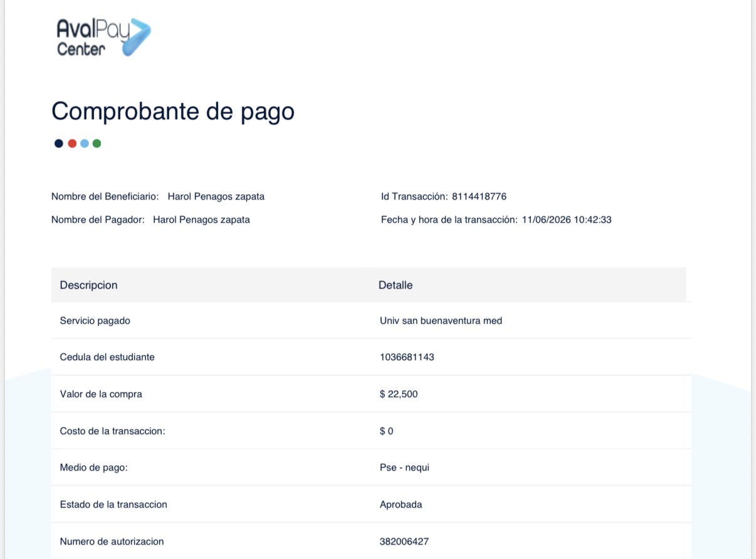Click the light blue dot
The image size is (756, 559).
[x=85, y=144]
